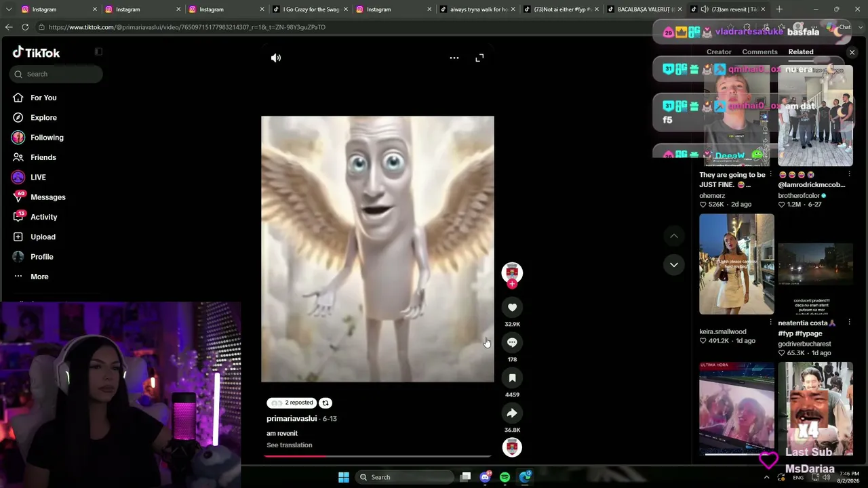Open the Friends section

(x=43, y=157)
